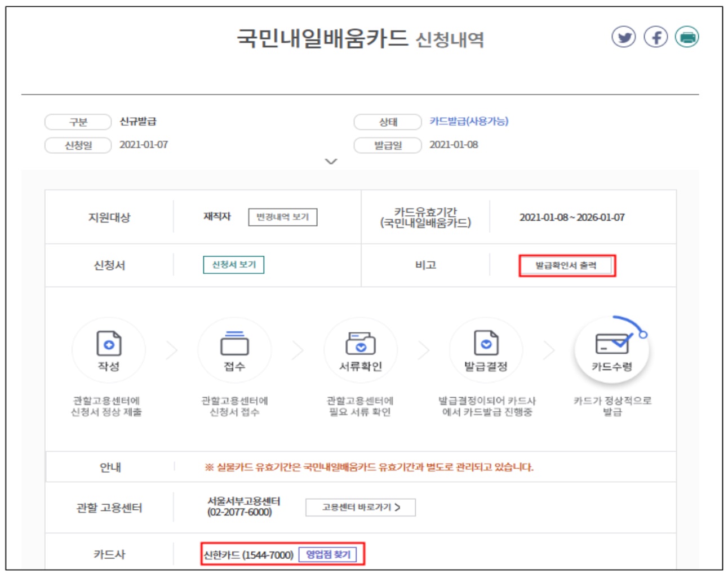Click the 안내 row label
This screenshot has width=728, height=578.
(x=110, y=467)
